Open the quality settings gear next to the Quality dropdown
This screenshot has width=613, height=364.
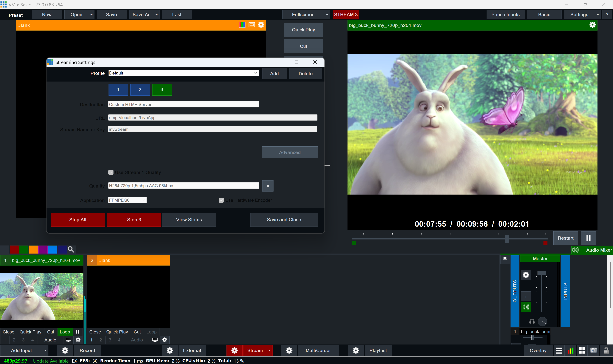click(x=268, y=186)
